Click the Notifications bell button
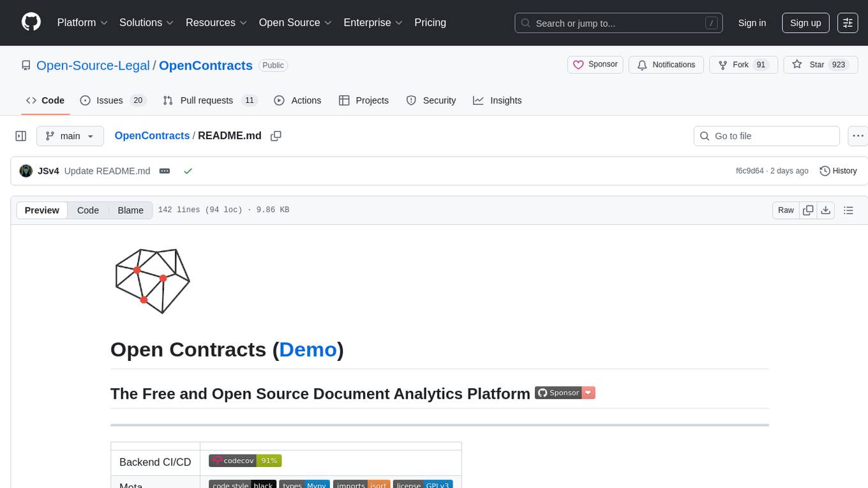 click(x=666, y=65)
